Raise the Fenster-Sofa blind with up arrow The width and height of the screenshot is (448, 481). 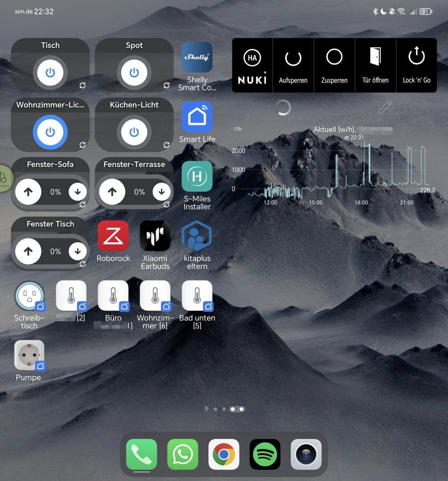(x=29, y=192)
